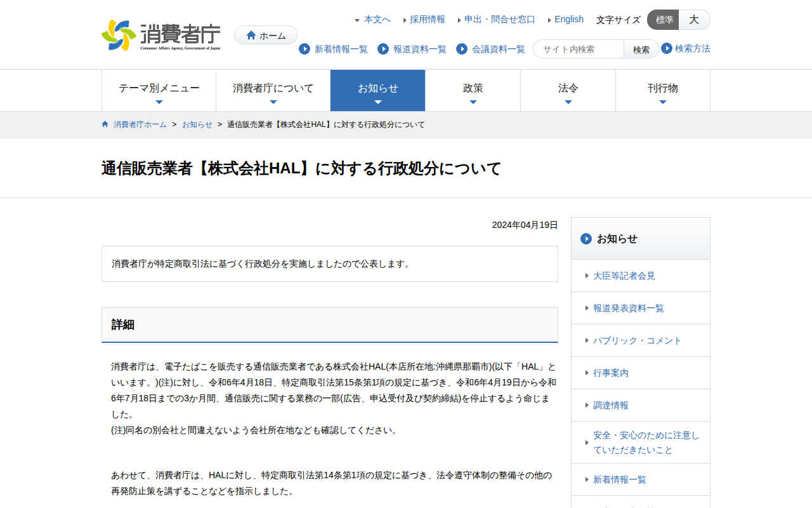This screenshot has width=812, height=508.
Task: Set text size to 標準
Action: pyautogui.click(x=664, y=20)
